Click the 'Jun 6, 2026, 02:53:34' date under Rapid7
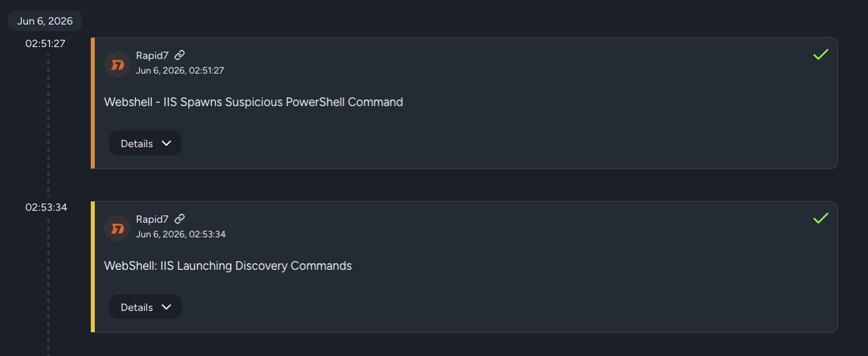Screen dimensions: 868x356 (x=180, y=234)
